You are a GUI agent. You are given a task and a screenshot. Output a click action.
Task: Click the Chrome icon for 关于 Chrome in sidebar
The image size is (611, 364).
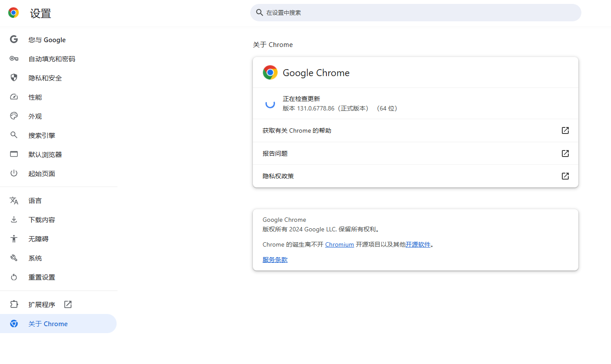point(14,324)
